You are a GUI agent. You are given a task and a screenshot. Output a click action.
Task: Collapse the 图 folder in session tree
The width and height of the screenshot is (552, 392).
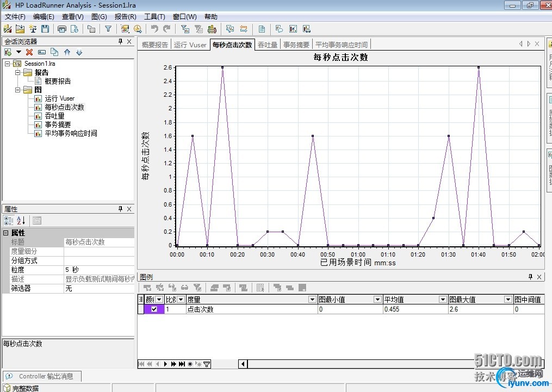click(17, 90)
